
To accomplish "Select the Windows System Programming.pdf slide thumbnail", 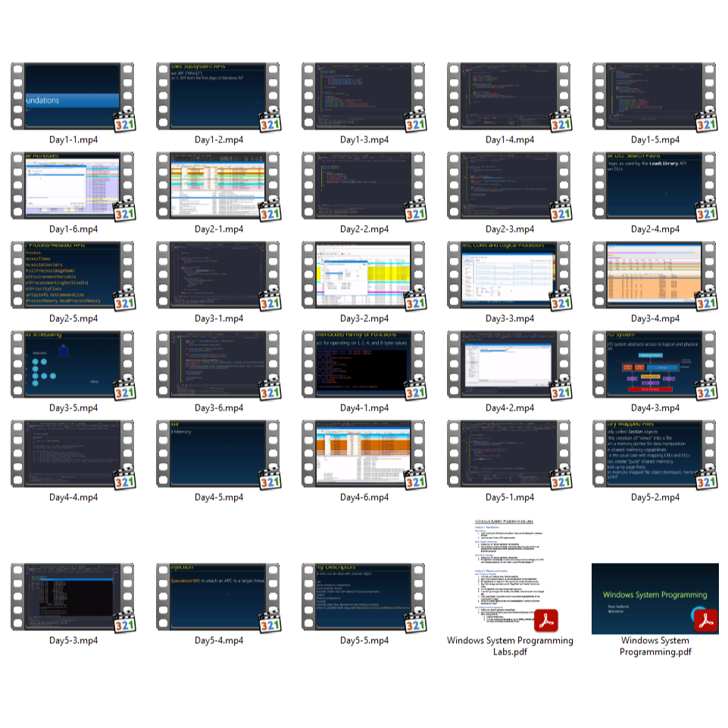I will [x=655, y=598].
